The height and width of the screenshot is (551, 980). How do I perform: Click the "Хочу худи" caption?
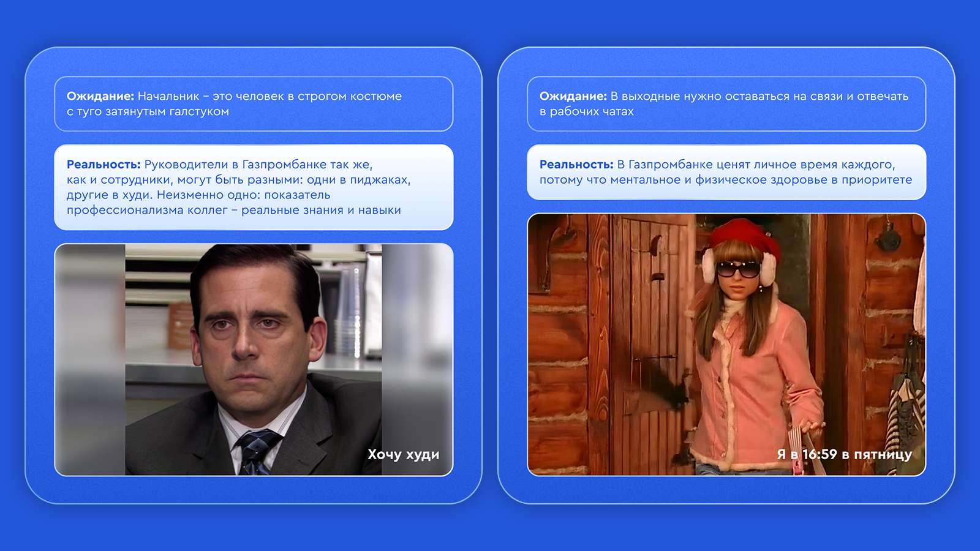coord(403,454)
